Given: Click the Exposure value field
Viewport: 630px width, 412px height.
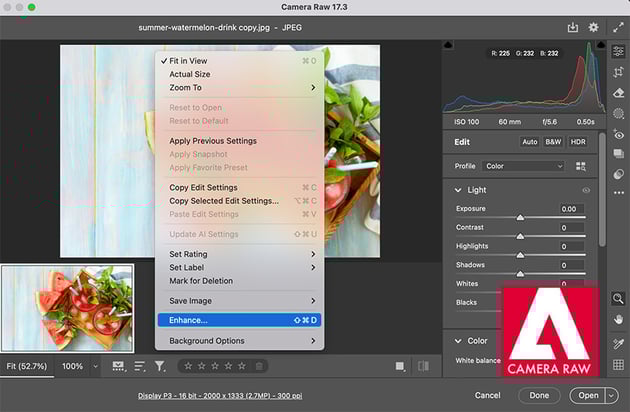Looking at the screenshot, I should (x=572, y=209).
